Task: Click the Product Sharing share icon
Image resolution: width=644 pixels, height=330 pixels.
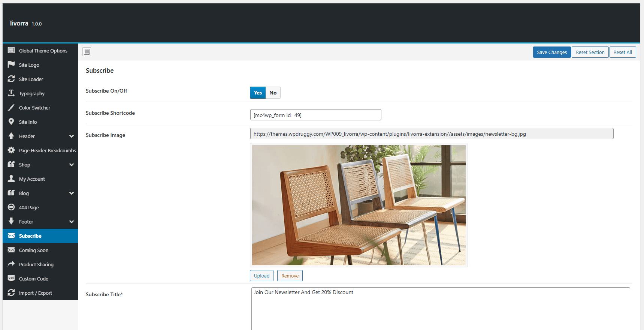Action: click(11, 264)
